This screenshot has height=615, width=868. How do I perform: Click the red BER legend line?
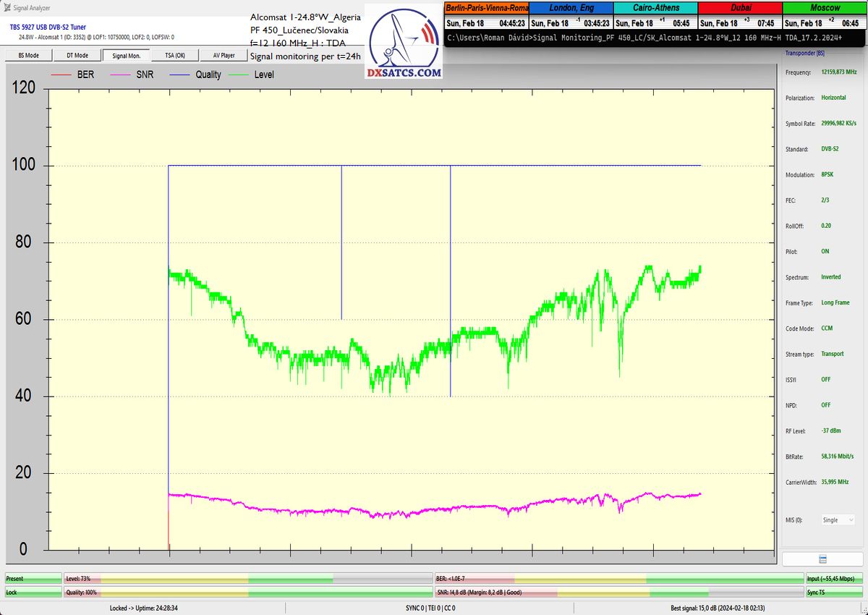coord(62,75)
